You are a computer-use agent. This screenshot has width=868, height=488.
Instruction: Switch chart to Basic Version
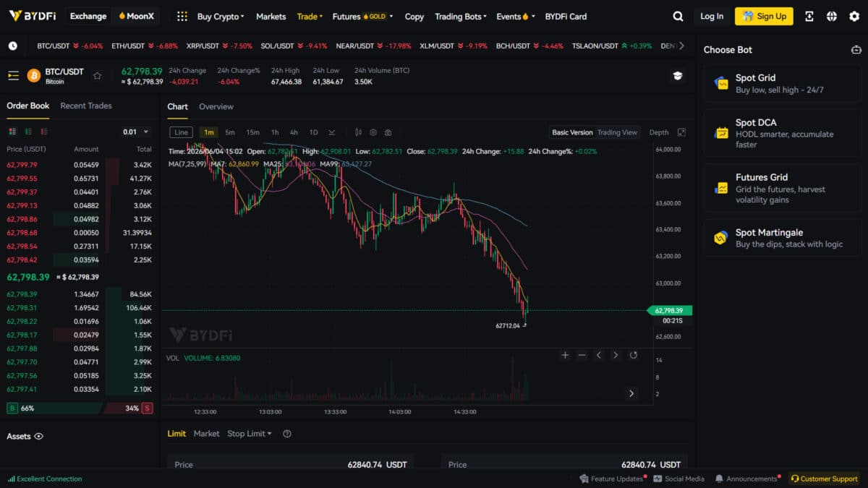(572, 132)
